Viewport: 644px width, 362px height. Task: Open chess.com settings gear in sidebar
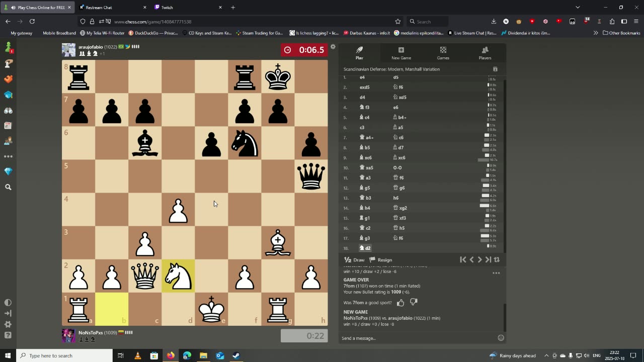click(8, 324)
